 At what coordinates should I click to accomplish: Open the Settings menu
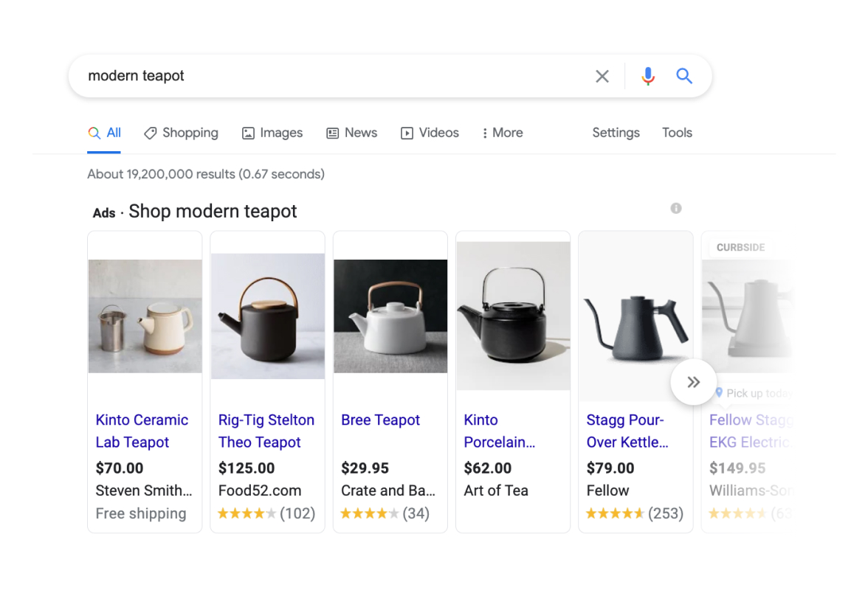616,133
